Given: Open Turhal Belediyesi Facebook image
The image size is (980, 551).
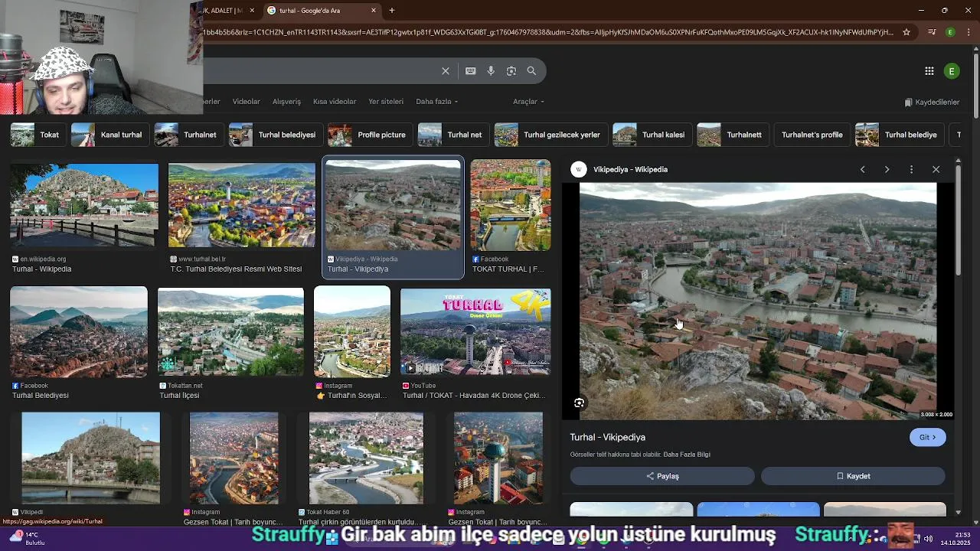Looking at the screenshot, I should click(x=79, y=331).
